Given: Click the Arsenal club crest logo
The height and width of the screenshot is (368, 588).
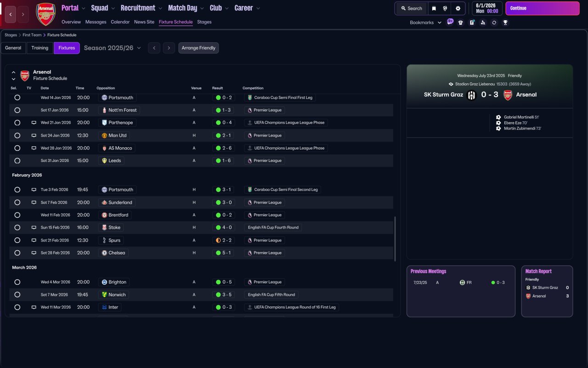Looking at the screenshot, I should pyautogui.click(x=45, y=14).
